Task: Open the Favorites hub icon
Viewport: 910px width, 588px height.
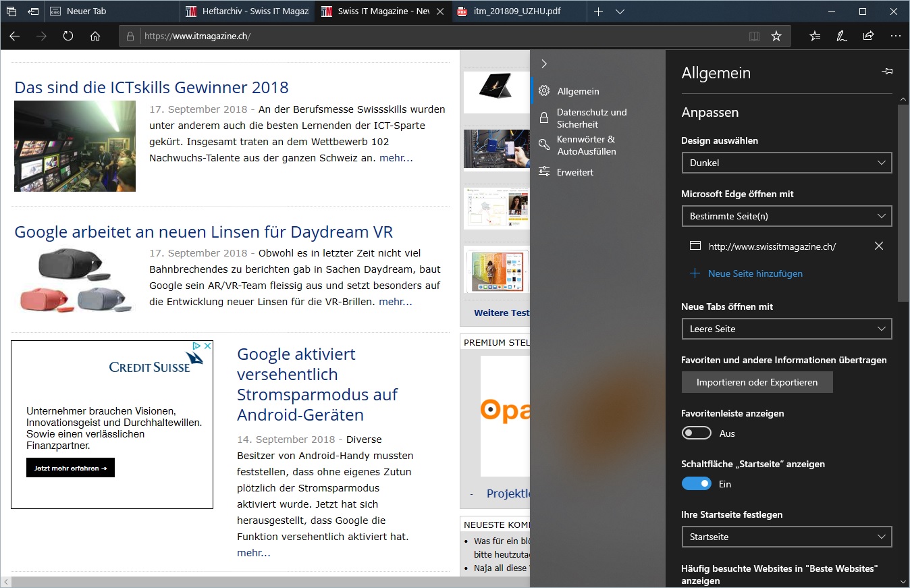Action: pyautogui.click(x=815, y=36)
